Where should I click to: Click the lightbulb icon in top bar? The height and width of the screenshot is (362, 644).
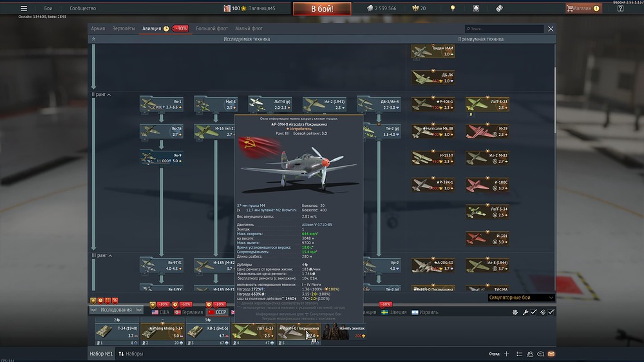[453, 8]
